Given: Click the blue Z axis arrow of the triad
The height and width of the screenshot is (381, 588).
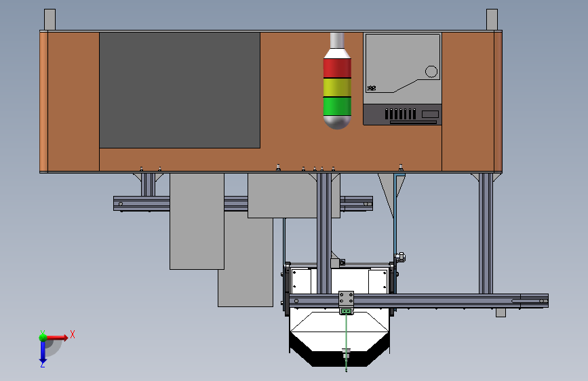Looking at the screenshot, I should tap(43, 352).
